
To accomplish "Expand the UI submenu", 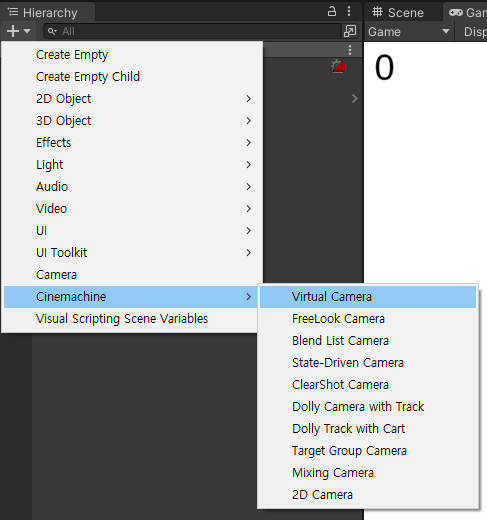I will 132,231.
